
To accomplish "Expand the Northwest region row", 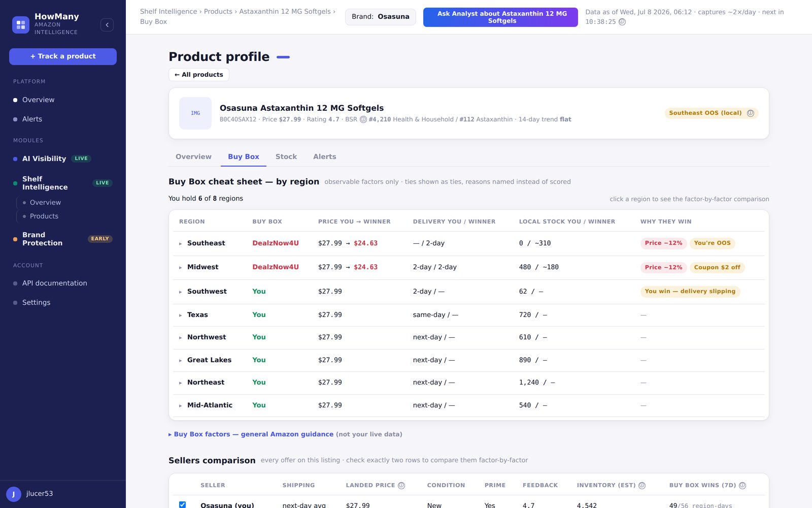I will [180, 338].
